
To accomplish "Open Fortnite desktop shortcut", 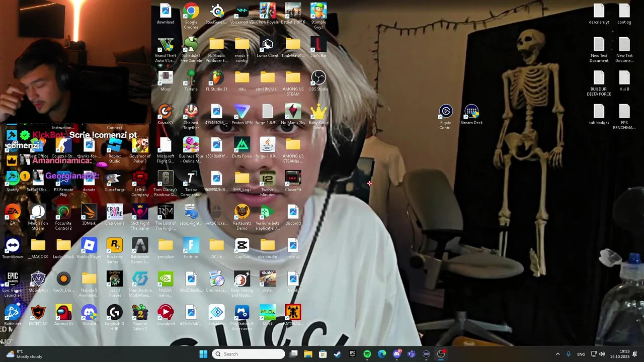I will (x=191, y=248).
